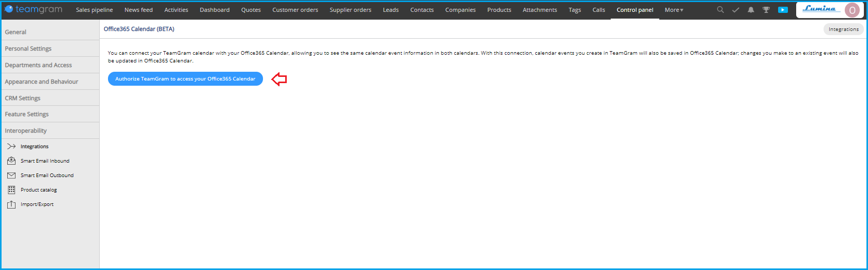Click the Integrations button at top right
Viewport: 868px width, 270px height.
[x=843, y=29]
